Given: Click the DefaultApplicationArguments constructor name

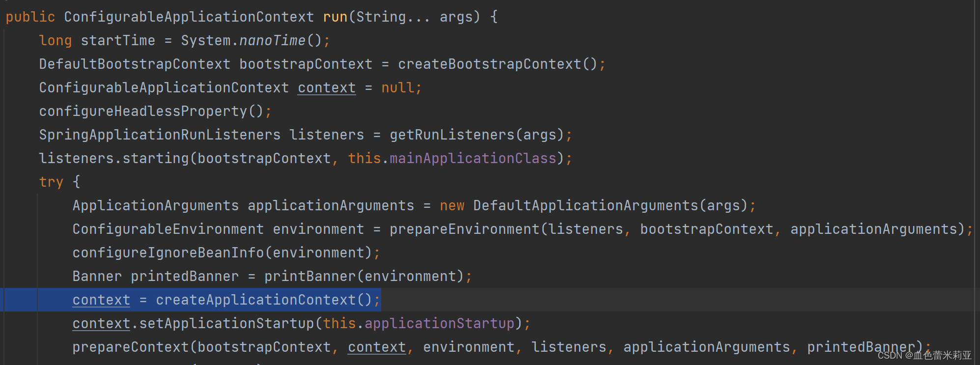Looking at the screenshot, I should click(586, 205).
